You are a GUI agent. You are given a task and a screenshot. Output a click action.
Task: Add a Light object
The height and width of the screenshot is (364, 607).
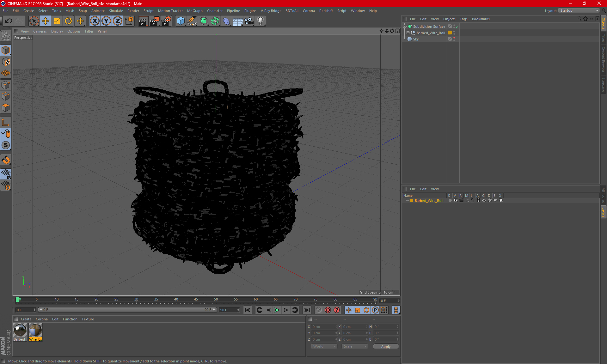point(260,21)
